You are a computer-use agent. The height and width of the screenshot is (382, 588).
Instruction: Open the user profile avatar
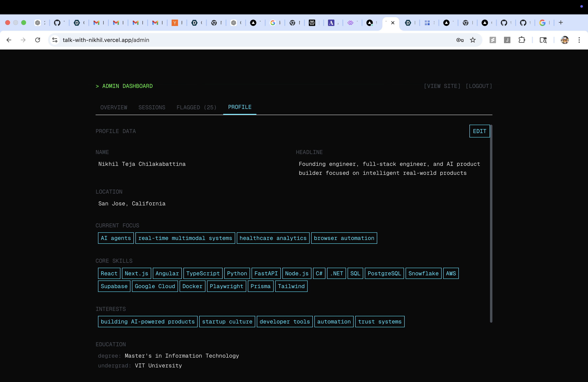565,40
